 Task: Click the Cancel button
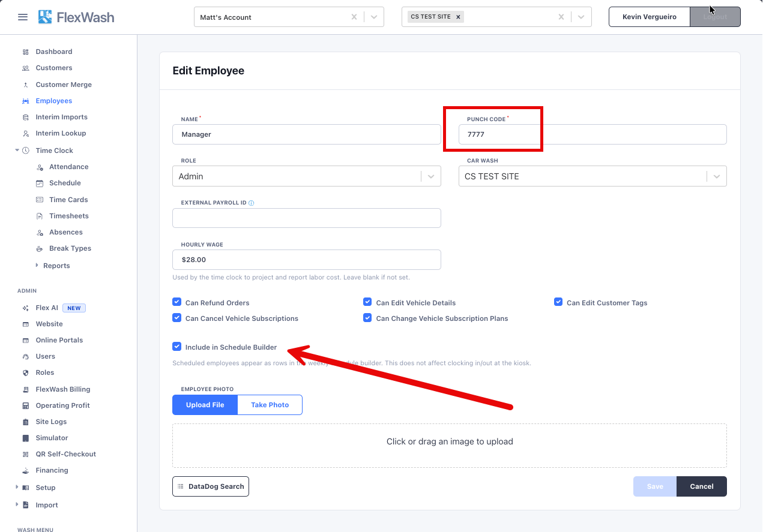[x=701, y=486]
